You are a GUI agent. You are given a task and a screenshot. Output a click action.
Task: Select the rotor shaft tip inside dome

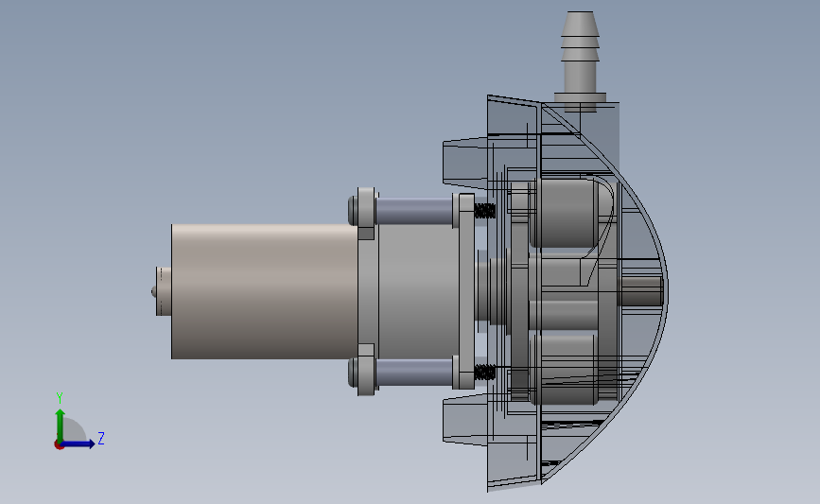point(640,291)
